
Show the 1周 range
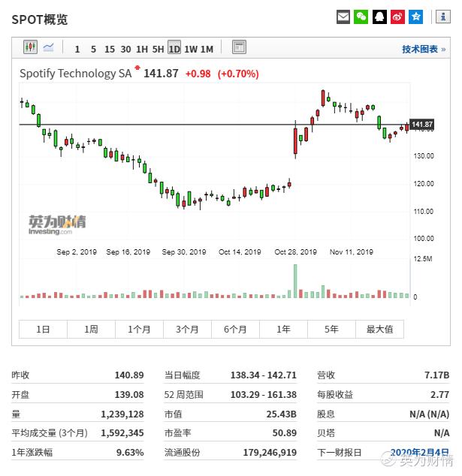pos(91,329)
